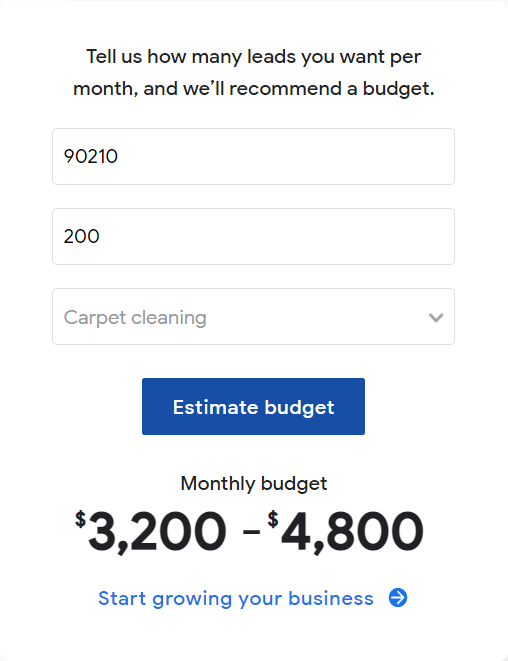
Task: Follow the Start growing your business link
Action: (253, 598)
